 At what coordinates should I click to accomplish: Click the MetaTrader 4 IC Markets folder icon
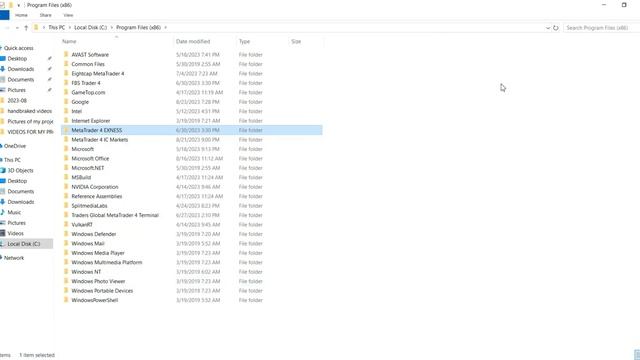pos(66,139)
